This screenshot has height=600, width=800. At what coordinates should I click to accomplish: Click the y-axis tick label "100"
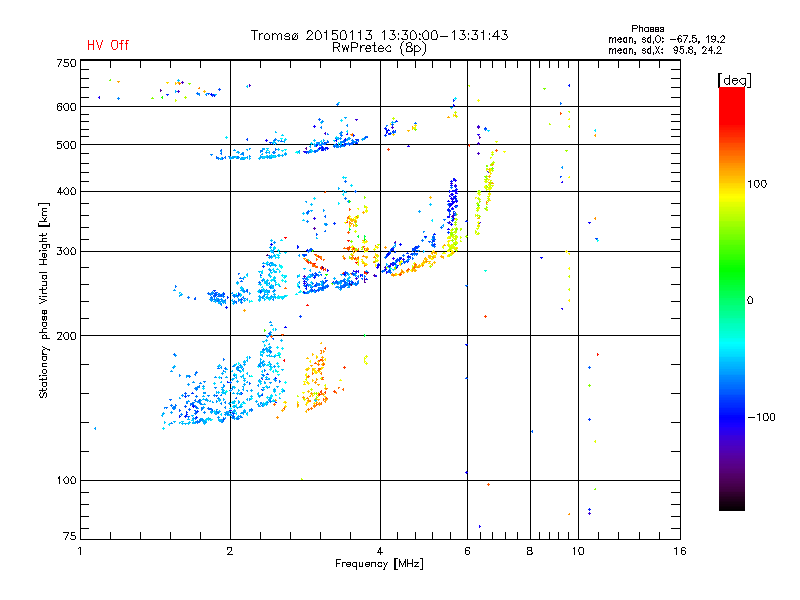66,481
